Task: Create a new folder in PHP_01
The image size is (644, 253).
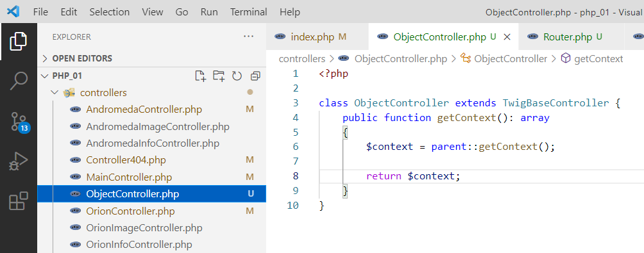Action: tap(219, 76)
